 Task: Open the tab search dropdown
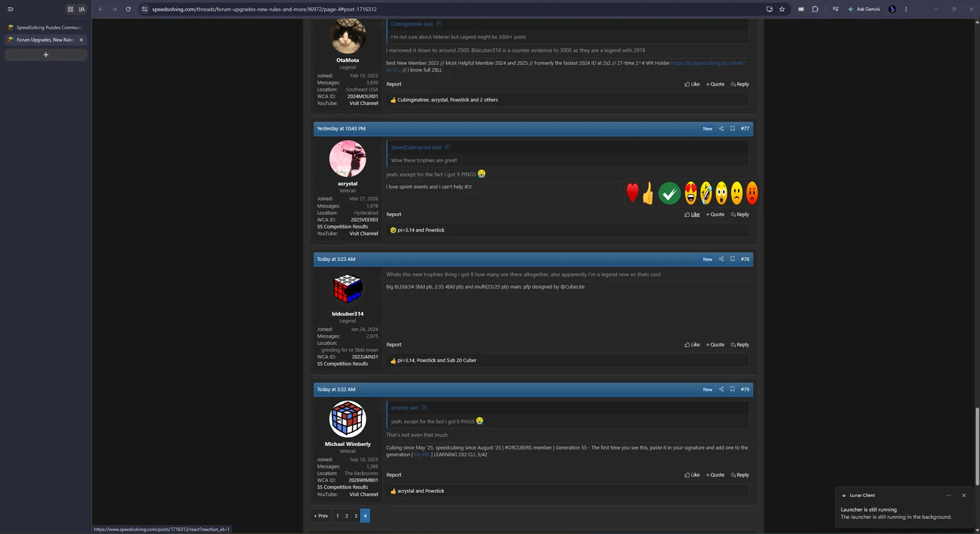(81, 9)
